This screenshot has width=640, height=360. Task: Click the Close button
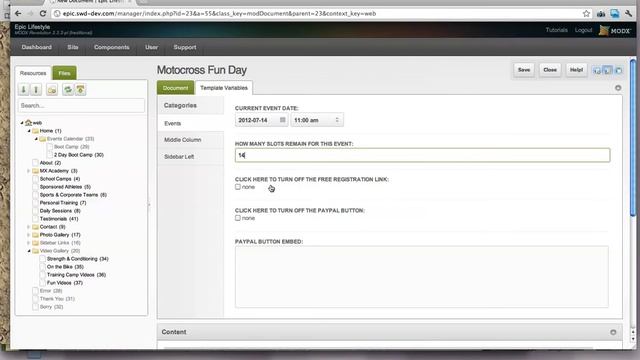[x=550, y=70]
